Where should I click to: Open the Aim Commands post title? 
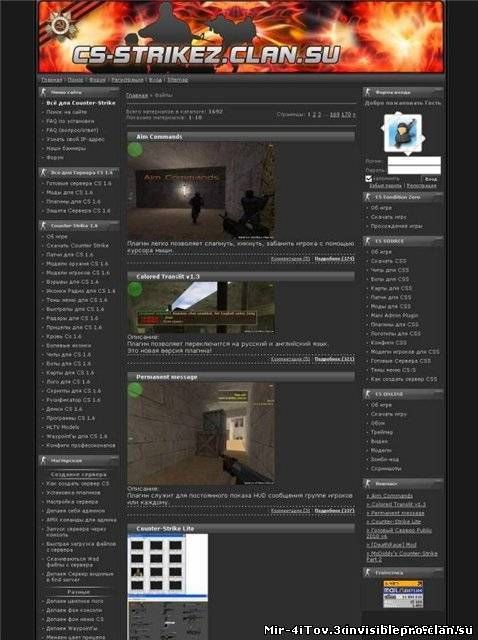159,137
